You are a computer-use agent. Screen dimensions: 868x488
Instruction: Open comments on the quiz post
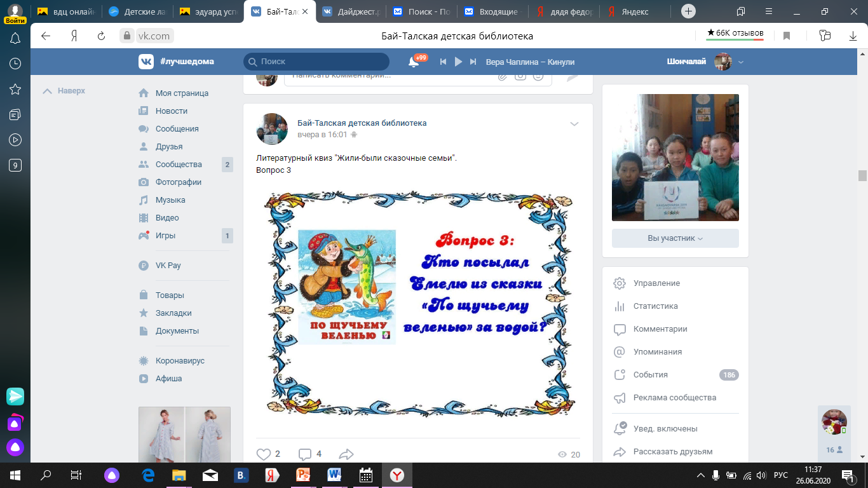pos(305,454)
